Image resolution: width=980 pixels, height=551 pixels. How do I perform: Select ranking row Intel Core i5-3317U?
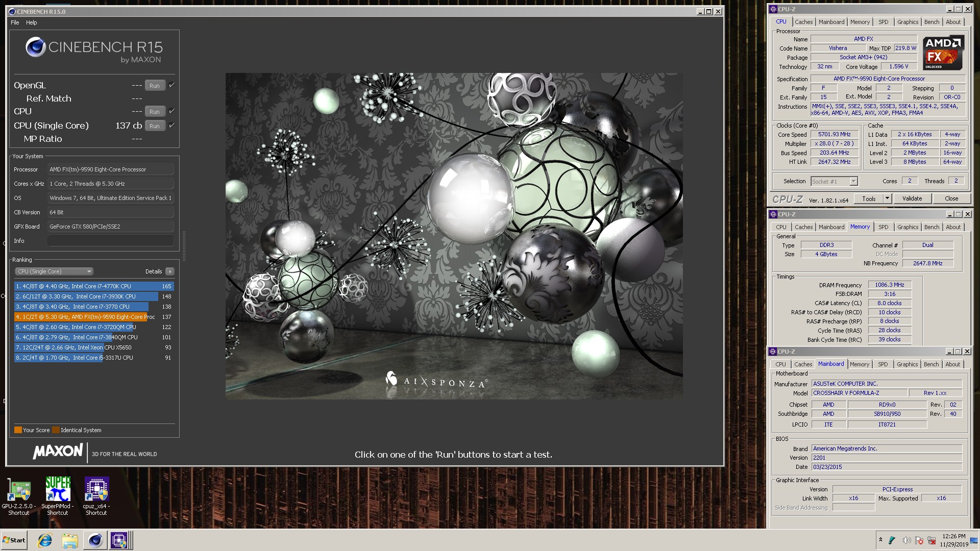point(94,358)
